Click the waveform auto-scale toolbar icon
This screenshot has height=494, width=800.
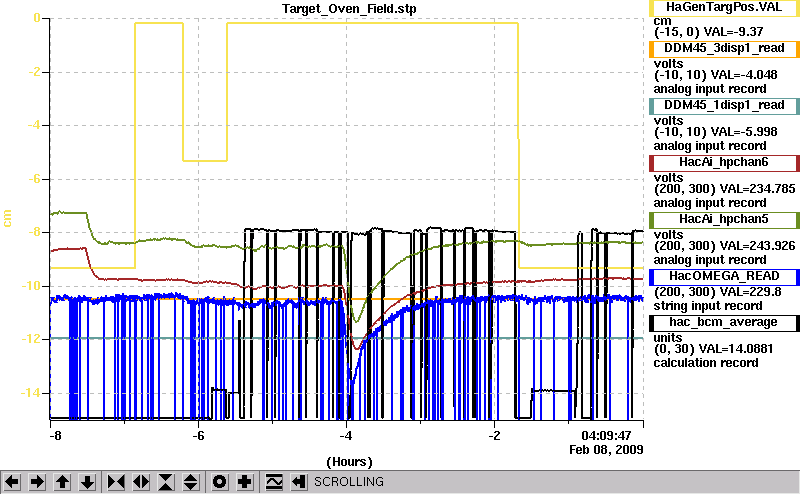click(x=274, y=482)
